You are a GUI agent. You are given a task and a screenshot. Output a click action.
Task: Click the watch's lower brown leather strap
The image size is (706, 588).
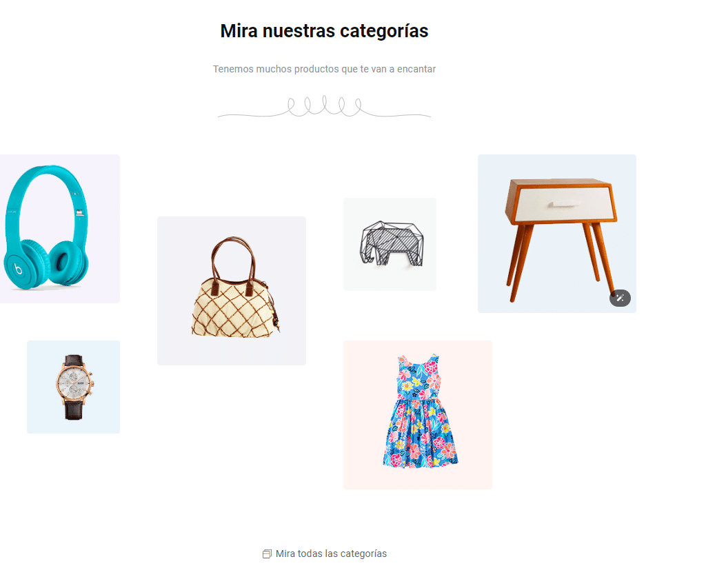(x=73, y=409)
